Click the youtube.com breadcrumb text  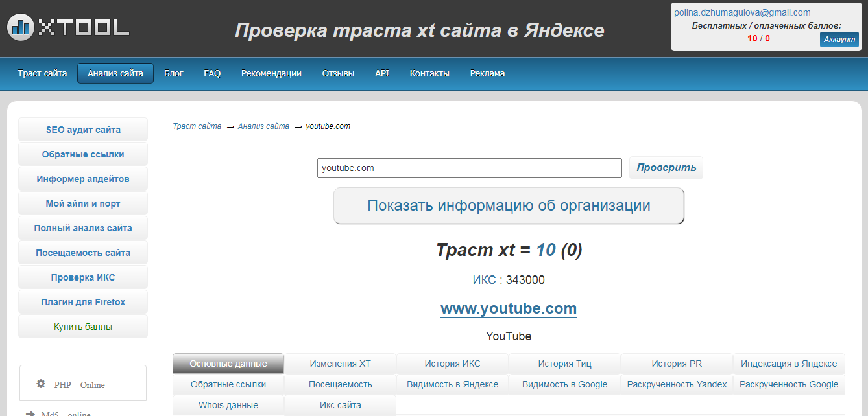pyautogui.click(x=328, y=126)
